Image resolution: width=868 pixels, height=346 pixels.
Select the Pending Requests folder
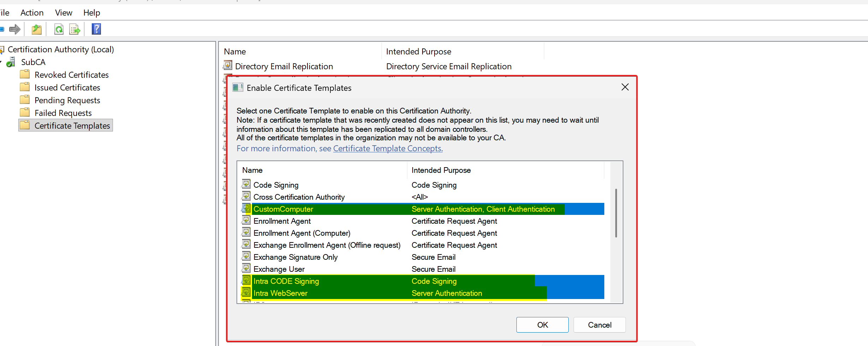pyautogui.click(x=67, y=100)
